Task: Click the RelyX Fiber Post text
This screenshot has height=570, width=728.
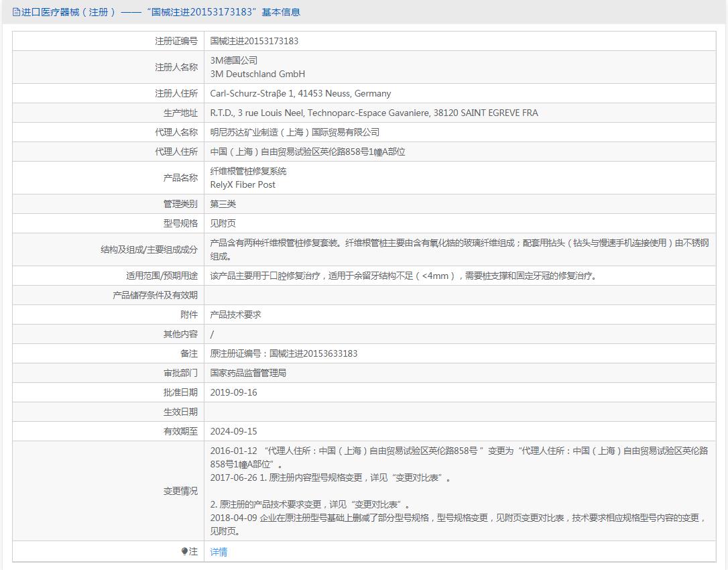Action: (243, 184)
